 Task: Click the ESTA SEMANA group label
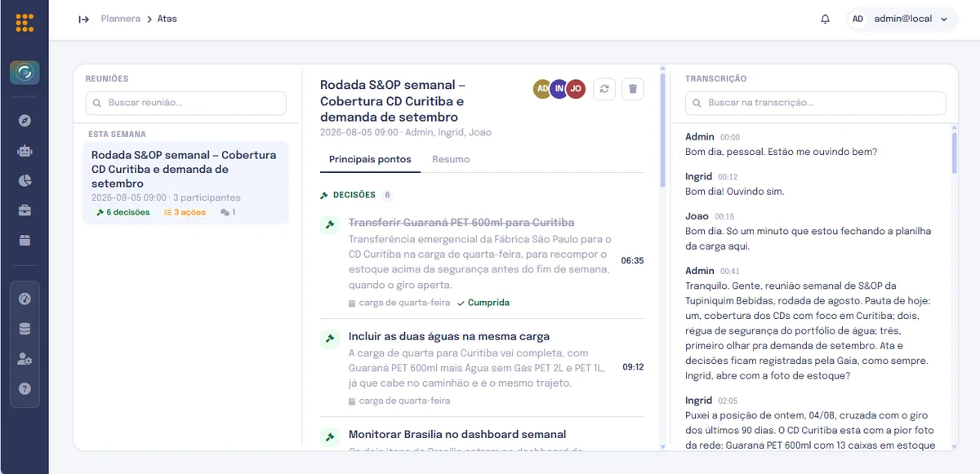pos(117,134)
